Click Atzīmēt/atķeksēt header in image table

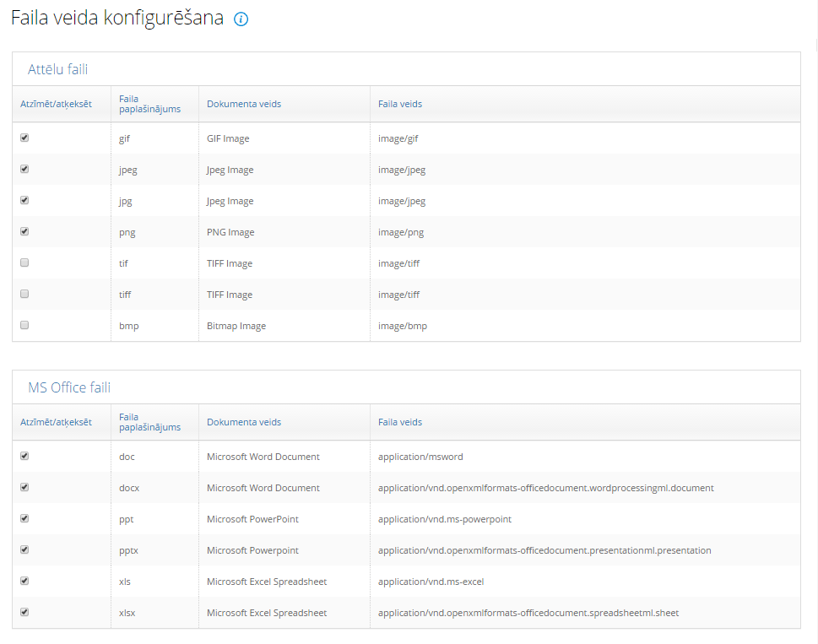[x=57, y=104]
